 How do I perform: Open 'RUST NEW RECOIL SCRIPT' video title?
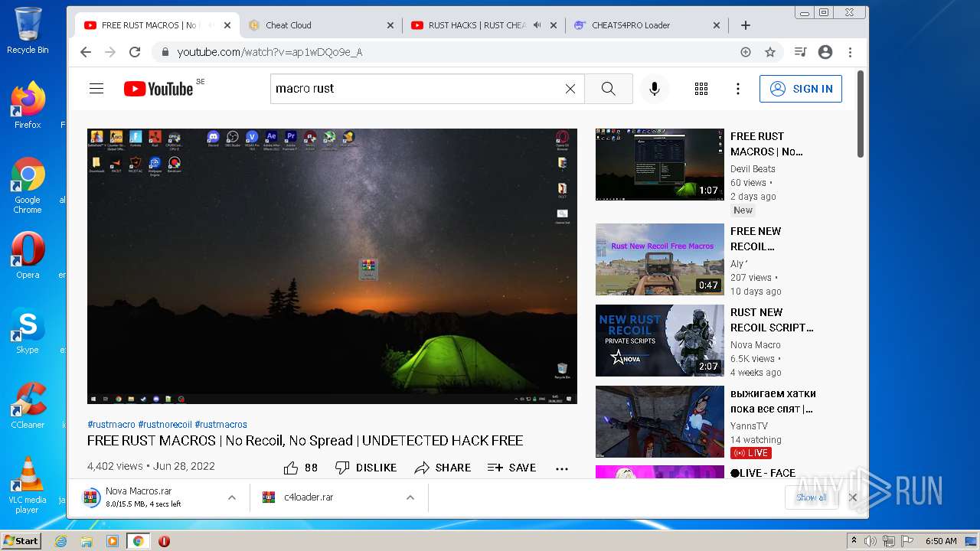pos(772,320)
